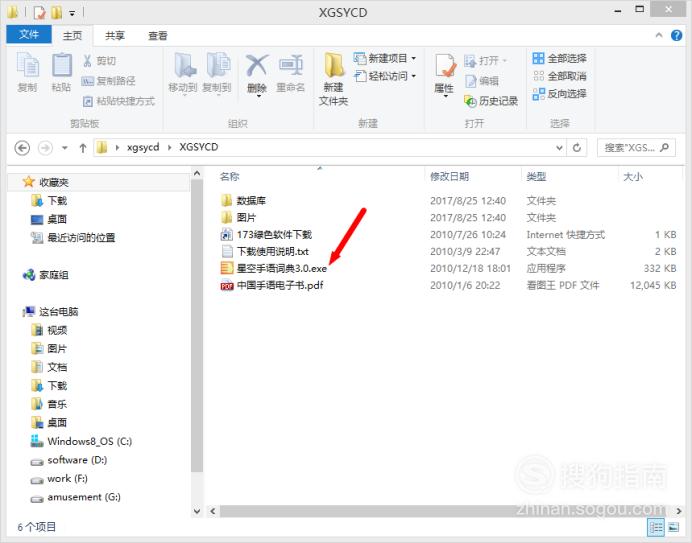The image size is (692, 543).
Task: Open the New item (新建项目) dropdown
Action: [x=385, y=58]
